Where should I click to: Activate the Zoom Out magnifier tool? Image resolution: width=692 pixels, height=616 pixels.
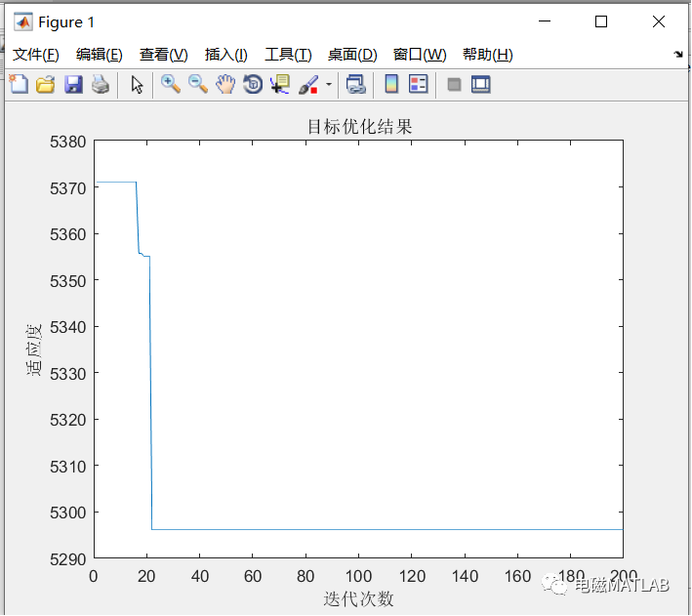pos(198,84)
